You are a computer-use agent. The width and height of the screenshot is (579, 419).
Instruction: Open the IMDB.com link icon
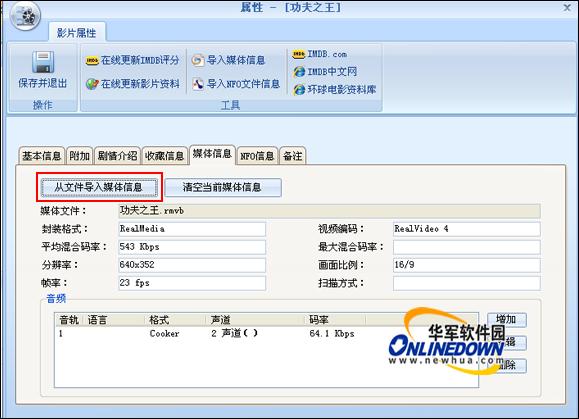coord(298,54)
